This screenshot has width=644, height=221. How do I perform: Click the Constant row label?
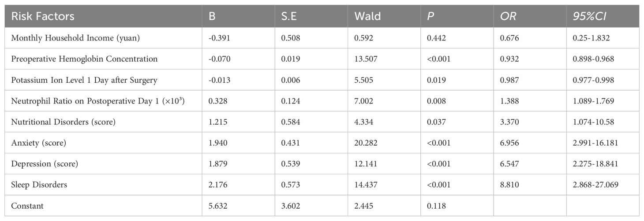pyautogui.click(x=28, y=206)
